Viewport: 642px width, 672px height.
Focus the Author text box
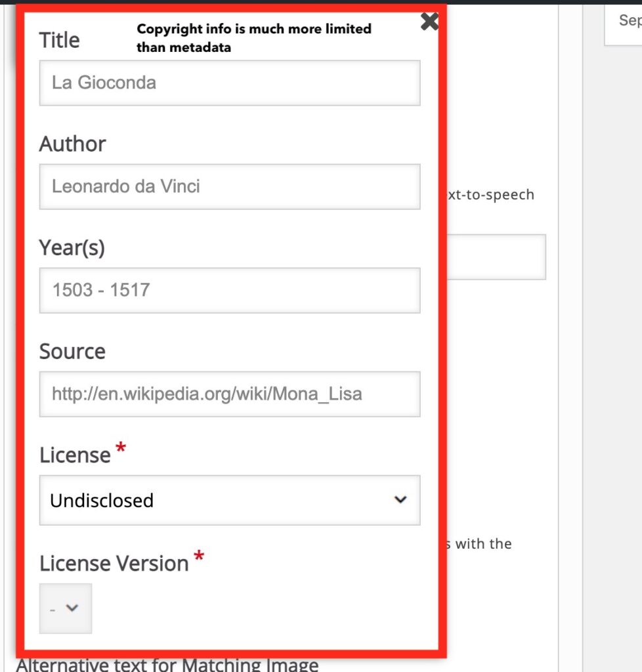point(229,186)
